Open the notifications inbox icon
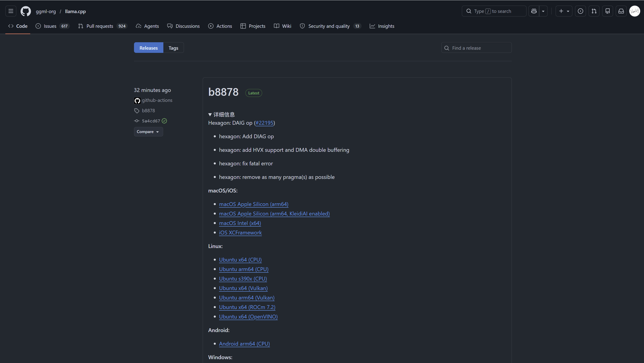 click(x=621, y=11)
